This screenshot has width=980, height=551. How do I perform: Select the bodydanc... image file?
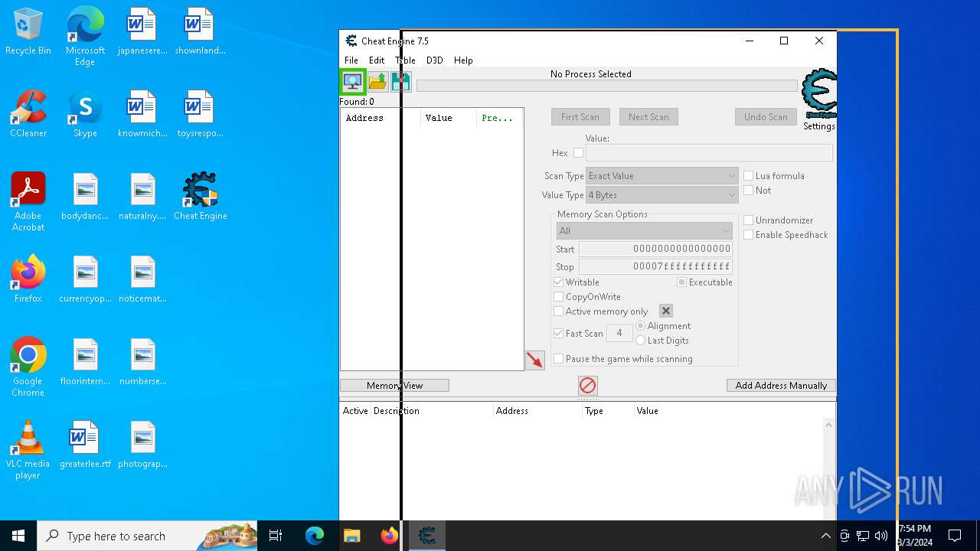(x=85, y=197)
